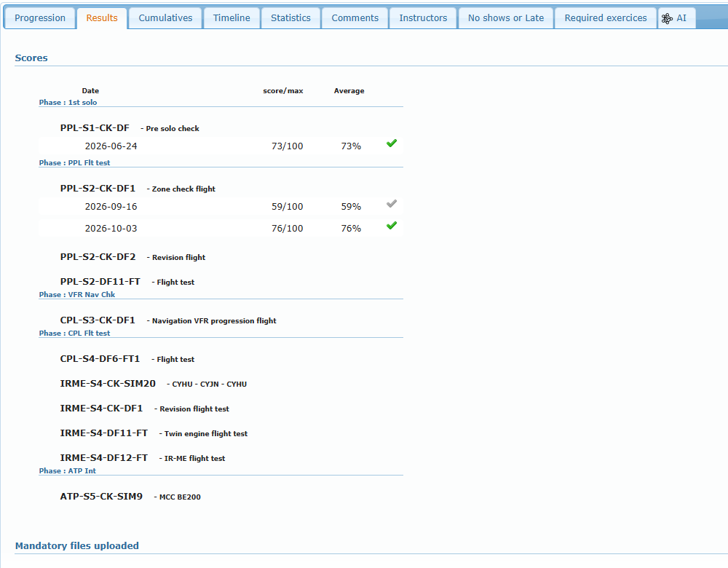The height and width of the screenshot is (568, 728).
Task: Click the date 2026-09-16
Action: click(x=111, y=206)
